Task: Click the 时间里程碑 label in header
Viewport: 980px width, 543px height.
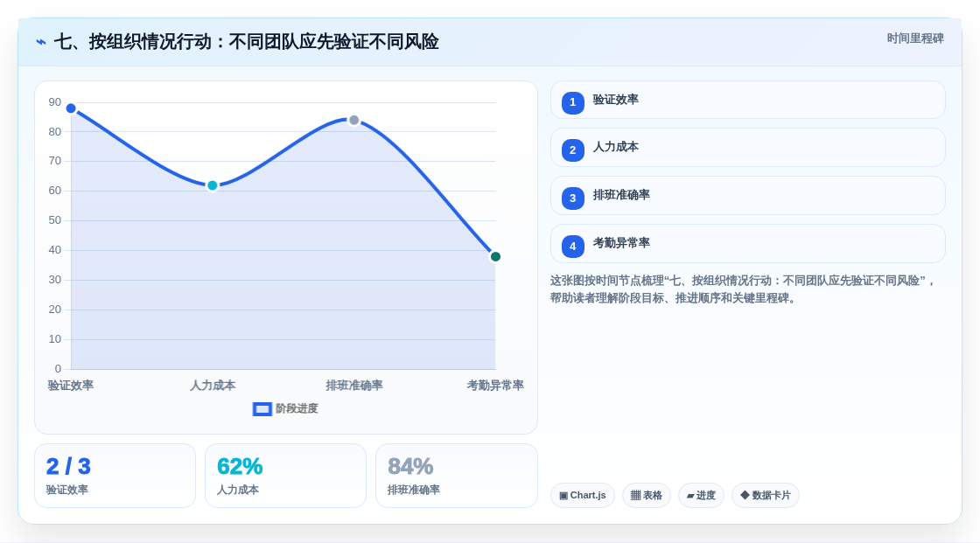Action: pyautogui.click(x=915, y=38)
